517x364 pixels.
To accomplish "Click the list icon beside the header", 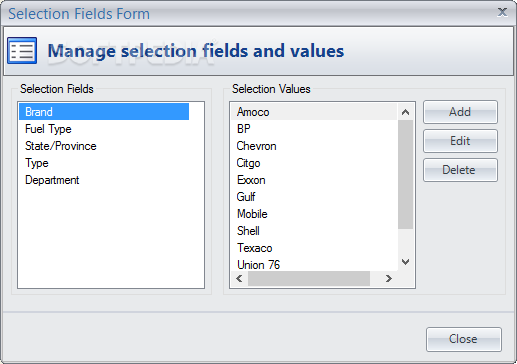I will [x=22, y=51].
